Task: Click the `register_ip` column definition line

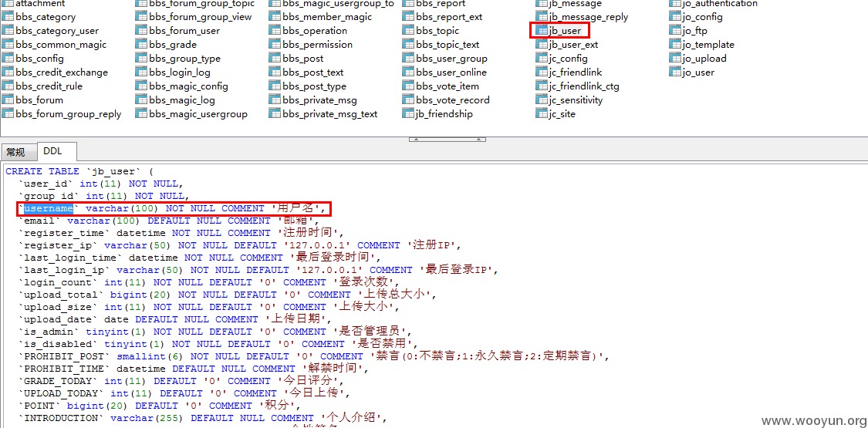Action: pyautogui.click(x=240, y=245)
